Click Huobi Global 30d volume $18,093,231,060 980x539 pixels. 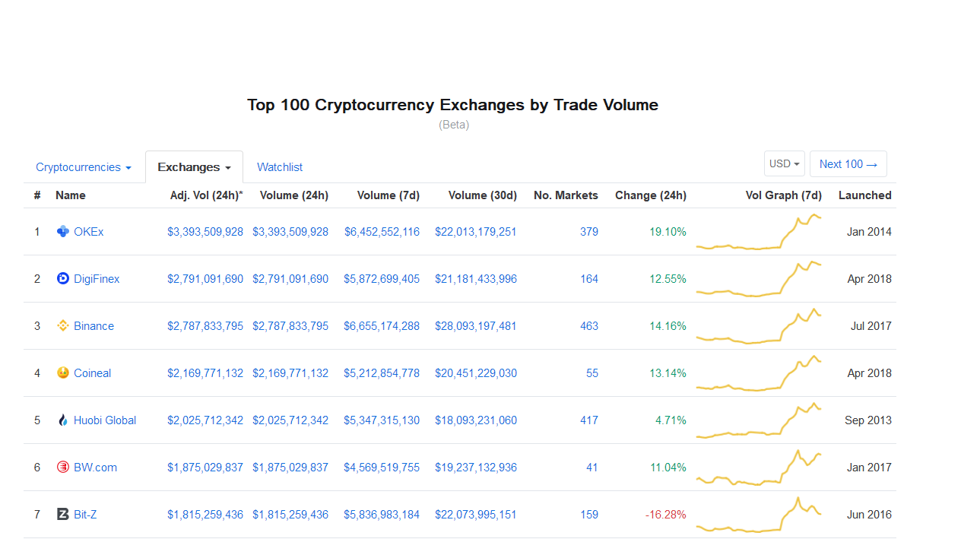(476, 420)
